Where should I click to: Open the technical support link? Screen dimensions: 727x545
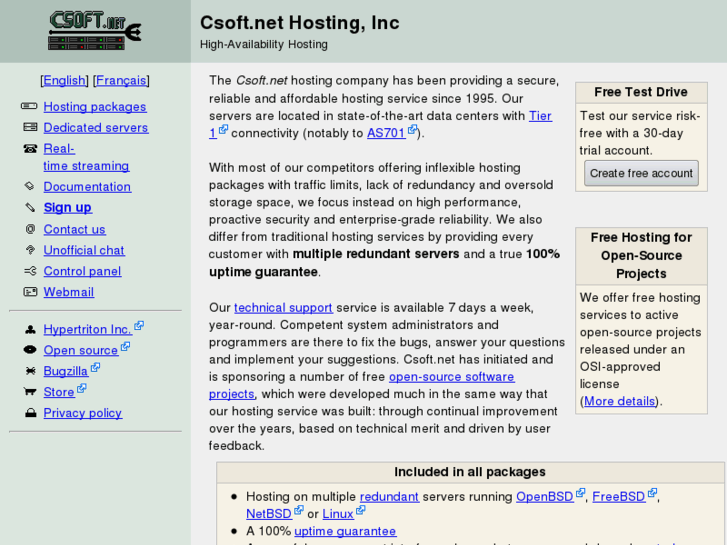click(x=283, y=308)
